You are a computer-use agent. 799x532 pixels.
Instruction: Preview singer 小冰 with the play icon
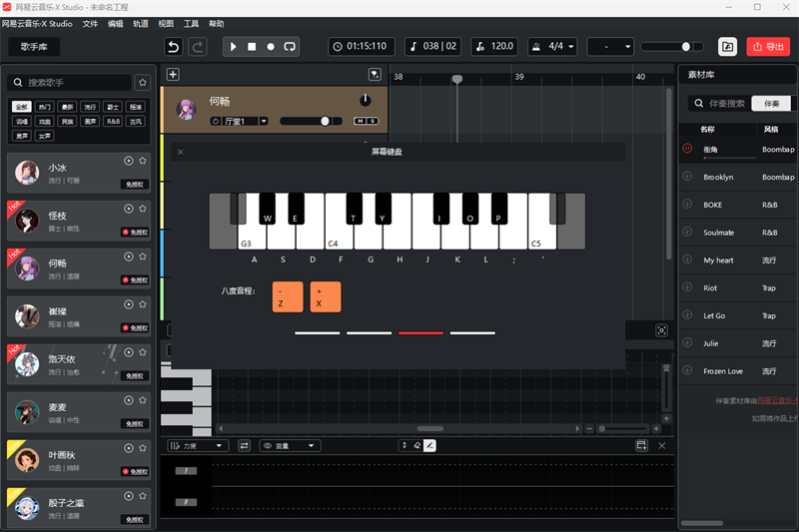129,161
